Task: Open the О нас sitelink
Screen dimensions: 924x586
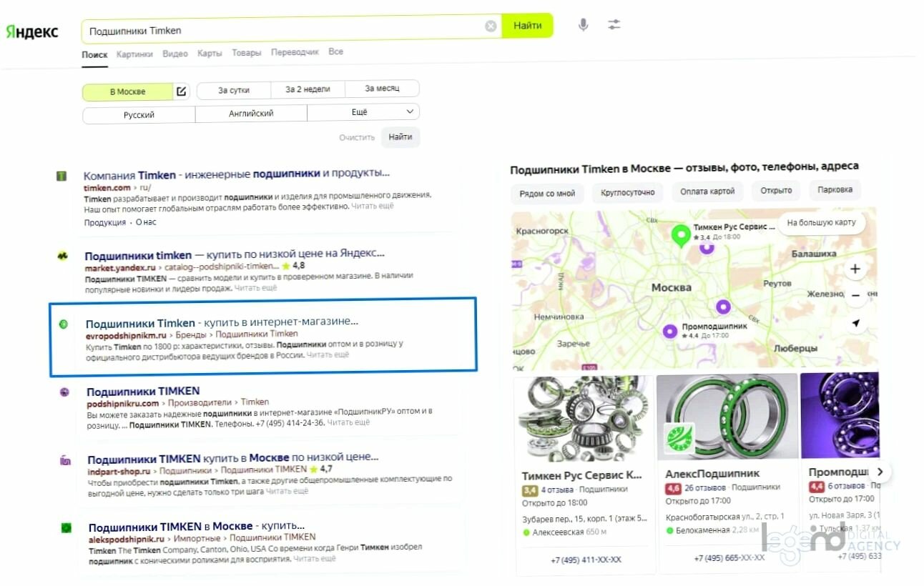Action: (146, 222)
